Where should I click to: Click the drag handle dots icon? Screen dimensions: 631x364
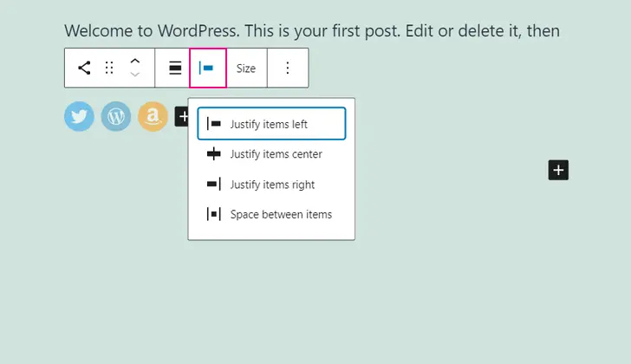[109, 68]
